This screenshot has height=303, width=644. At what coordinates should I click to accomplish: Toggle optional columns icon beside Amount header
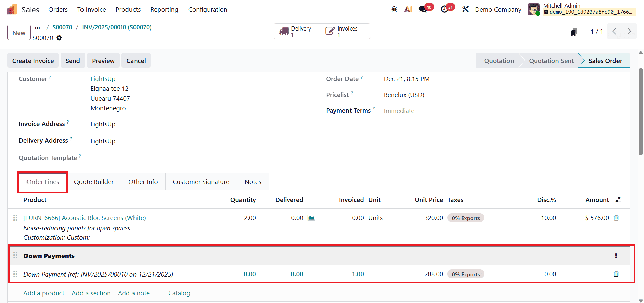point(619,199)
